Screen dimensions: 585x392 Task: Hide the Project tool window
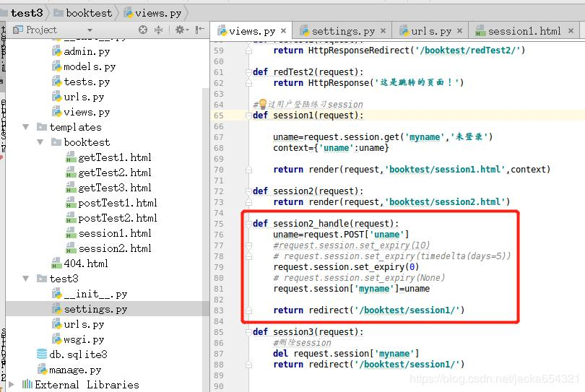[200, 30]
